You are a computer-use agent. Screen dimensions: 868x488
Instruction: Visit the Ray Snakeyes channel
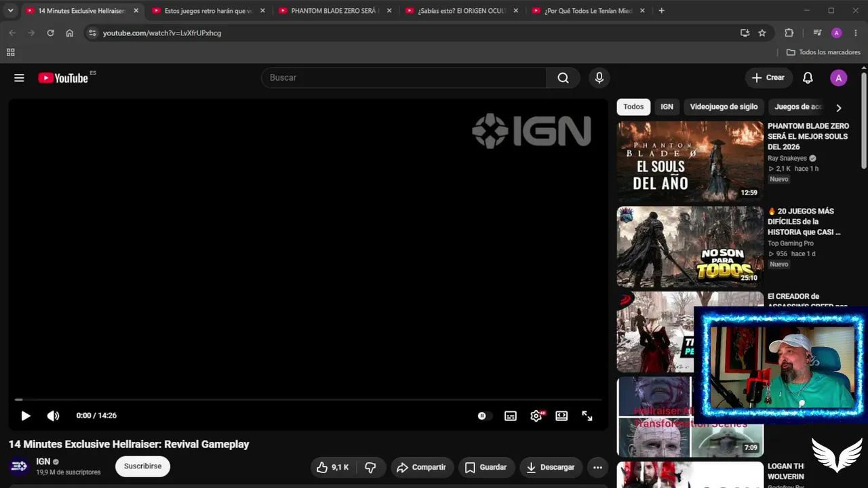(787, 159)
